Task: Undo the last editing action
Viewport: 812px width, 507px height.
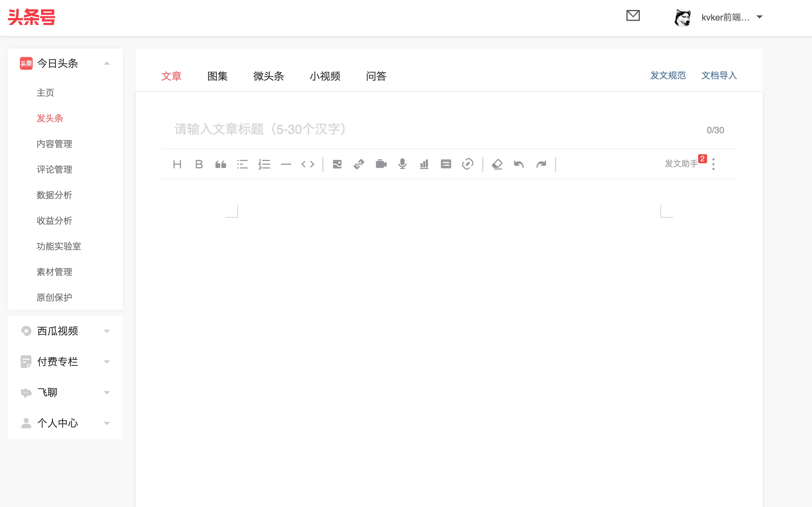Action: [519, 164]
